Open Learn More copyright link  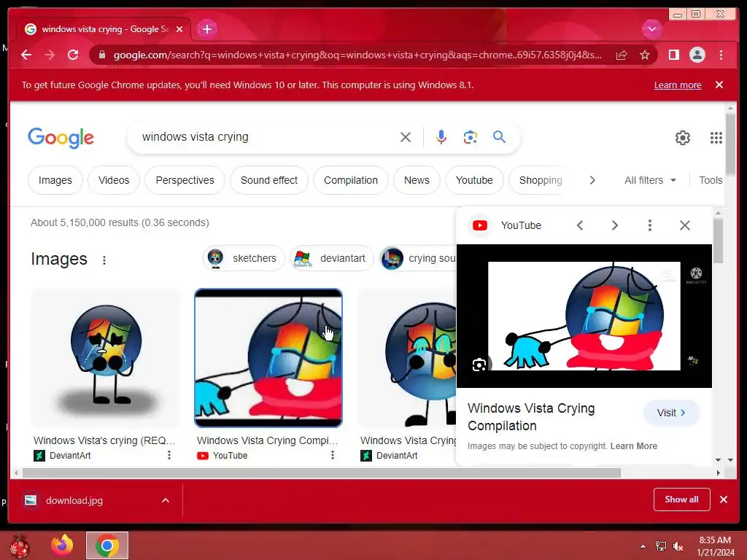click(x=634, y=446)
